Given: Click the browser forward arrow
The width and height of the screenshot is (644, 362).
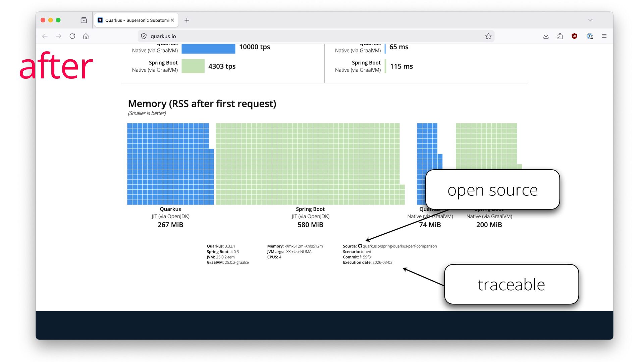Looking at the screenshot, I should pyautogui.click(x=59, y=36).
